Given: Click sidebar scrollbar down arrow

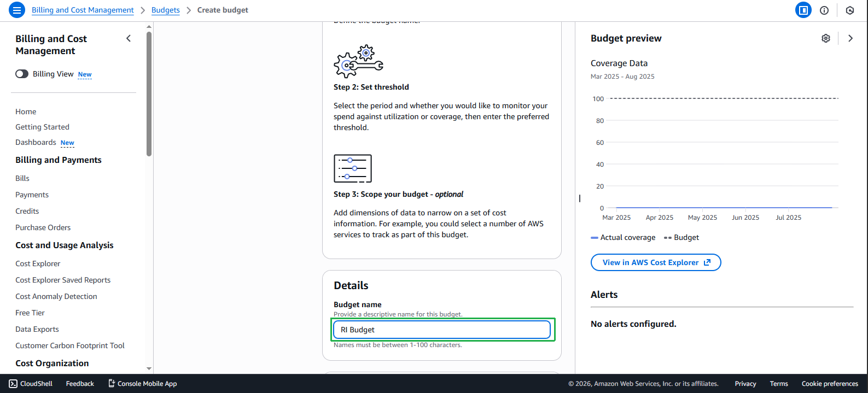Looking at the screenshot, I should click(x=149, y=369).
